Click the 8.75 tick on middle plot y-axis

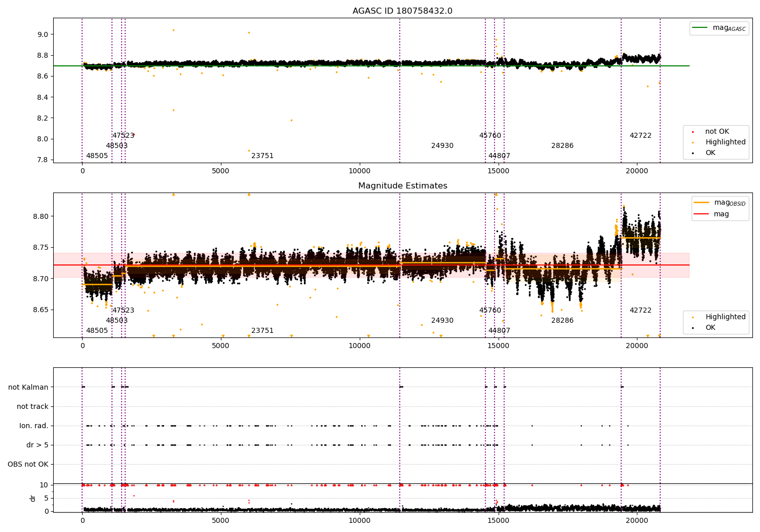pos(41,248)
